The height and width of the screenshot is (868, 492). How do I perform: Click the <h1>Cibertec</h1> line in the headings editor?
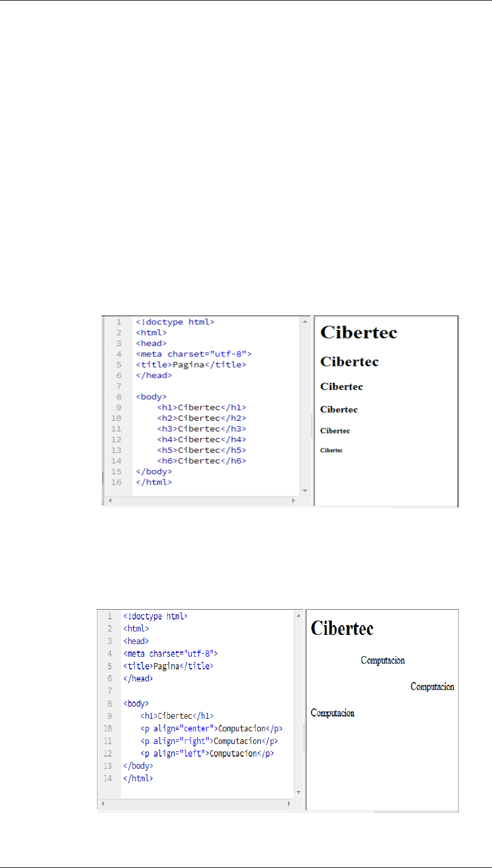[x=202, y=408]
